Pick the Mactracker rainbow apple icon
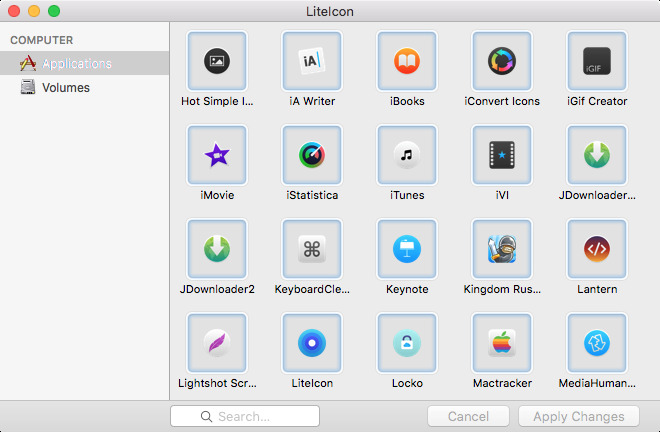 [x=502, y=343]
